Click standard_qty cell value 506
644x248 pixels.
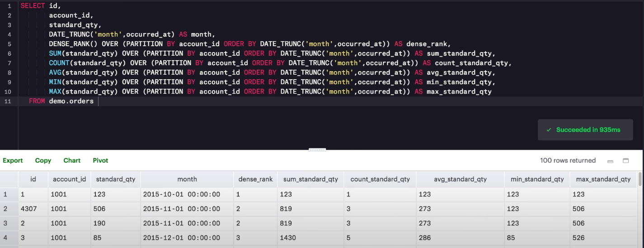point(116,209)
